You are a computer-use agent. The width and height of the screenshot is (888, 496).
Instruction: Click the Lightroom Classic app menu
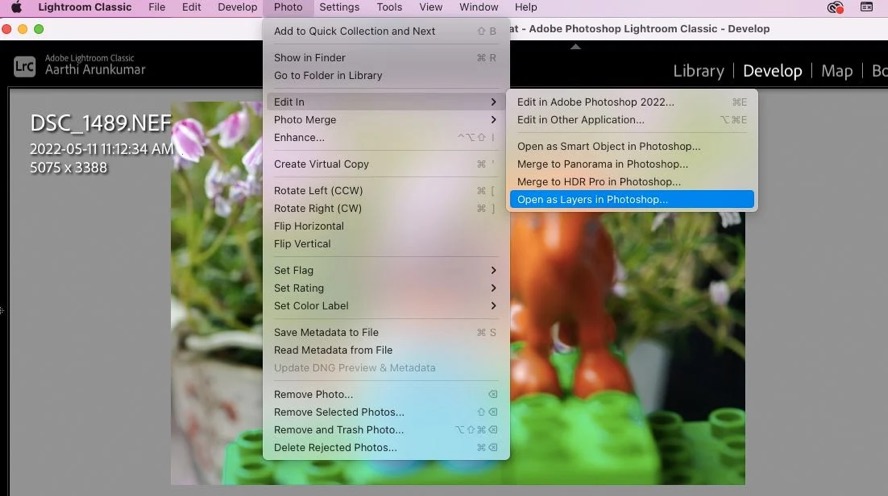(x=85, y=7)
